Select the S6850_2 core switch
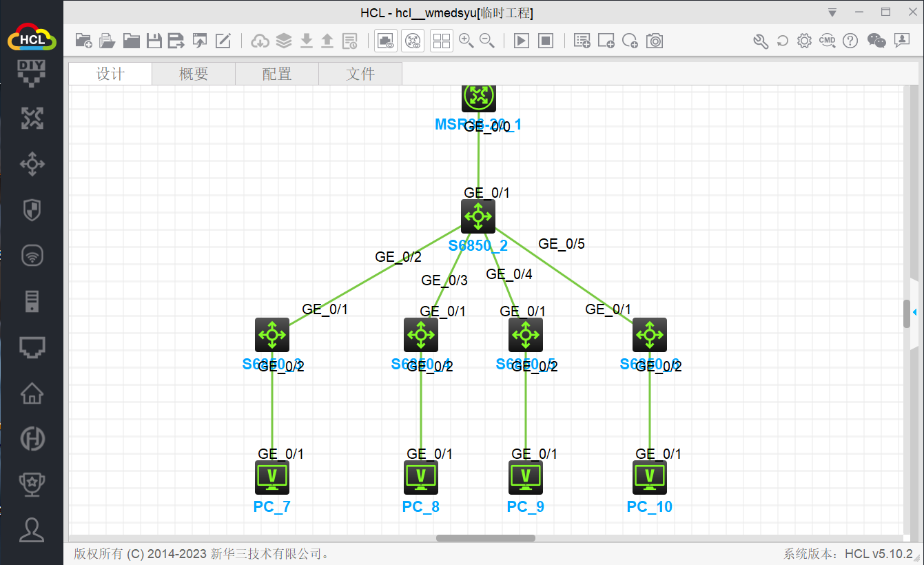This screenshot has height=565, width=924. [478, 216]
